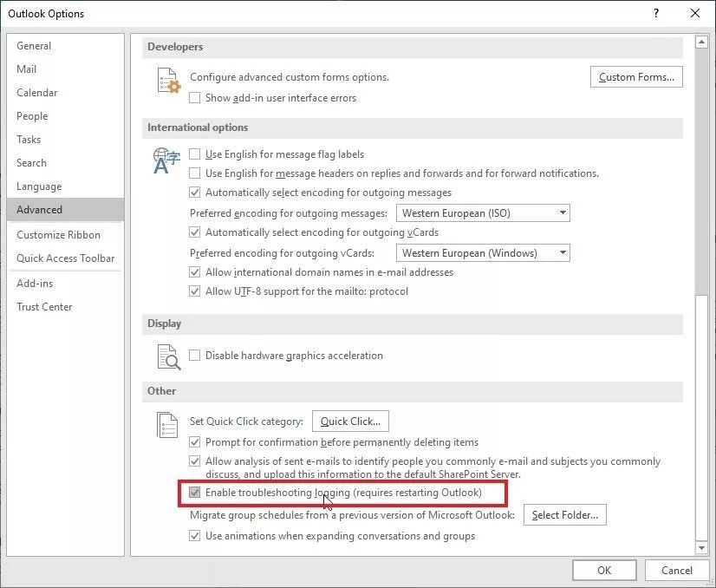Click Select Folder for group schedules
This screenshot has width=716, height=588.
[x=564, y=514]
